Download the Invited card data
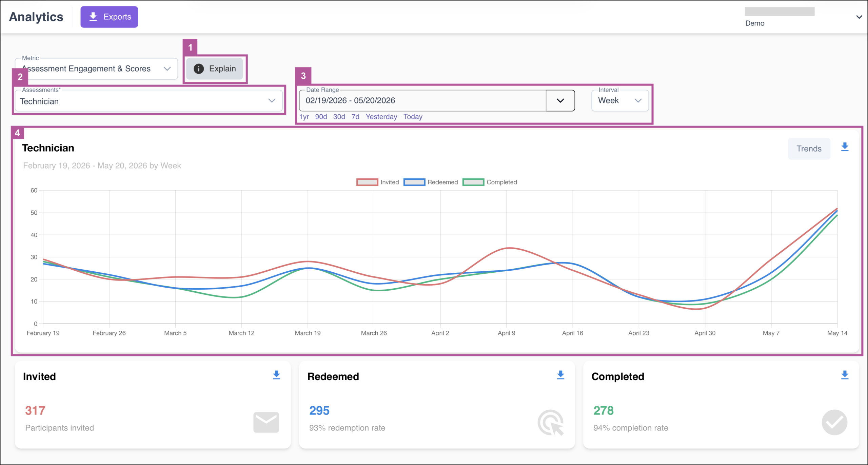Viewport: 868px width, 465px height. coord(276,375)
